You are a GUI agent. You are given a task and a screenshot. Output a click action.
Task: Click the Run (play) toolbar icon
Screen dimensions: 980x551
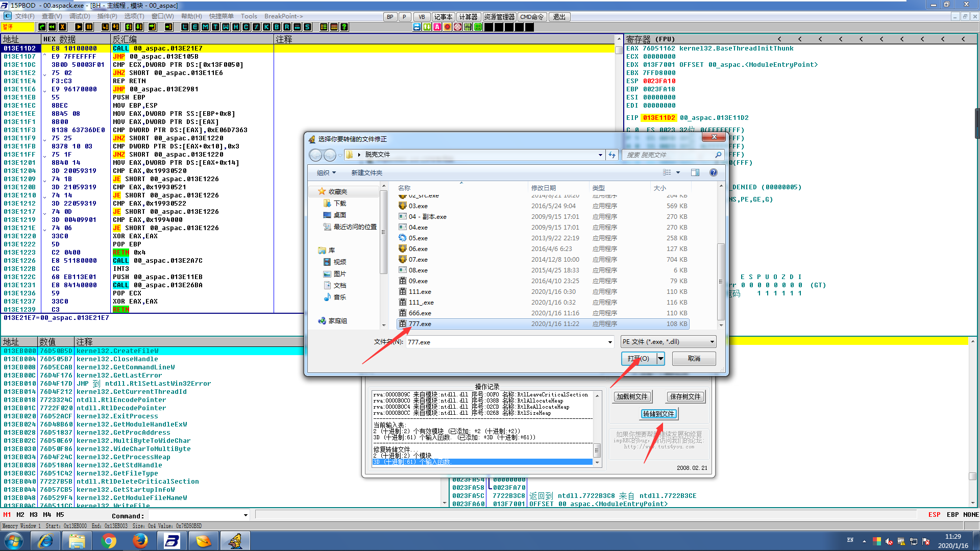click(x=79, y=27)
